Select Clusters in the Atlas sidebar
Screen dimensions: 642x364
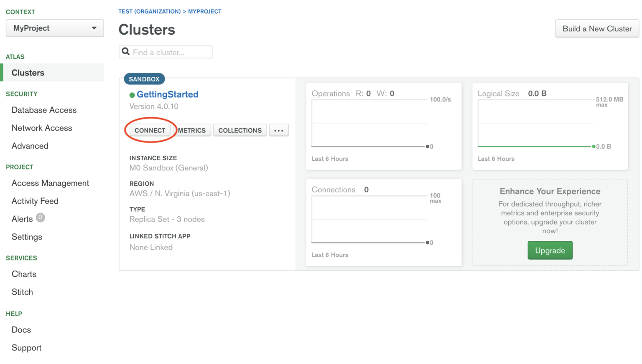click(28, 72)
